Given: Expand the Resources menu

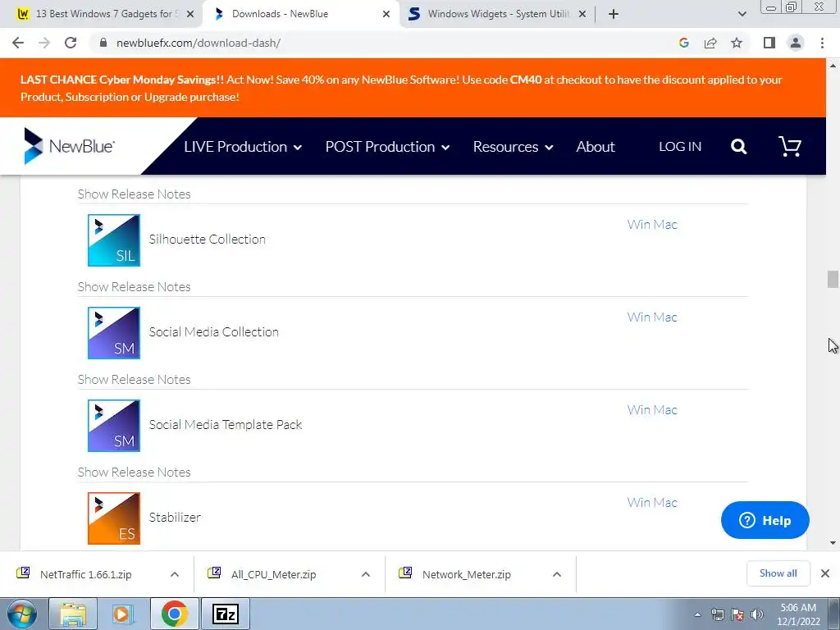Looking at the screenshot, I should coord(513,147).
